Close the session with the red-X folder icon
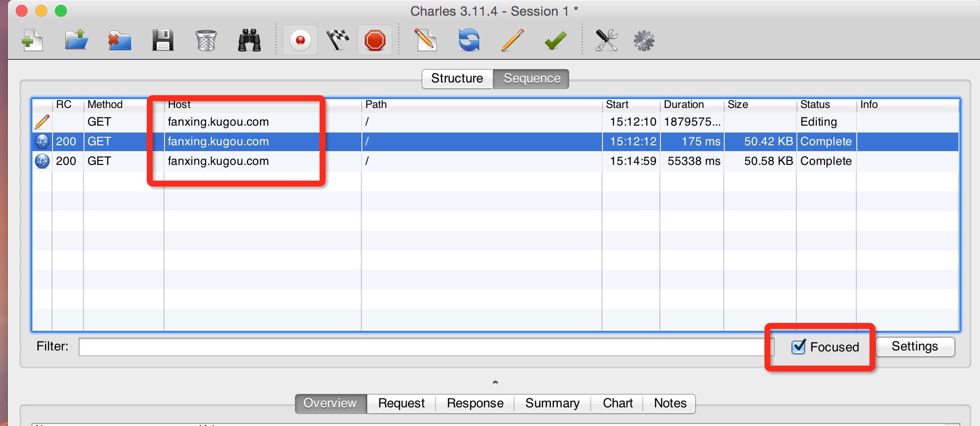This screenshot has width=980, height=426. [x=119, y=40]
